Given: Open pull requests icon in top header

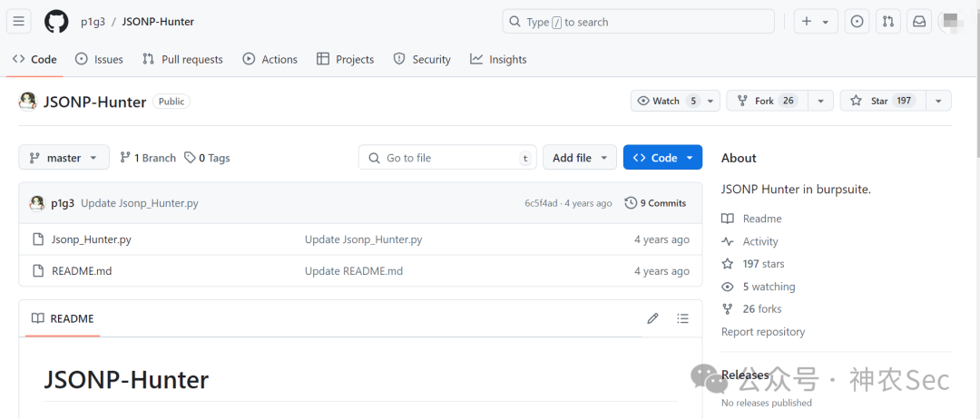Looking at the screenshot, I should (x=888, y=22).
